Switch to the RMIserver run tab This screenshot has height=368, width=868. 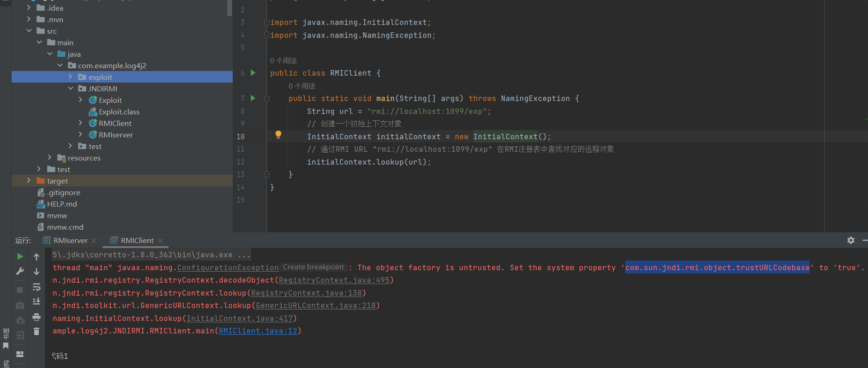click(70, 240)
